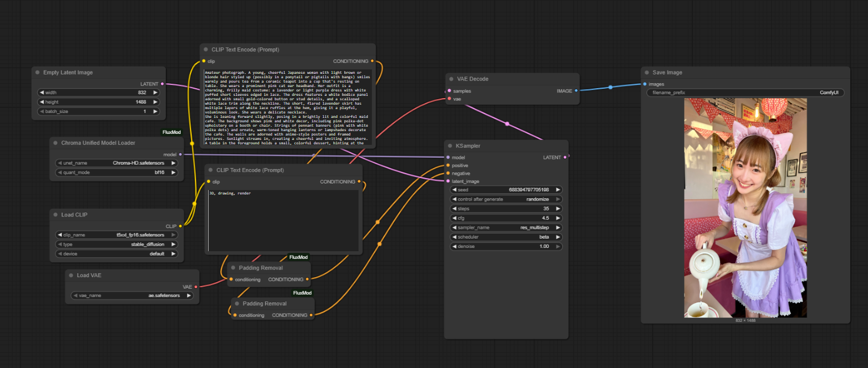Select the Chroma Unified Model Loader title
The height and width of the screenshot is (368, 868).
coord(98,143)
